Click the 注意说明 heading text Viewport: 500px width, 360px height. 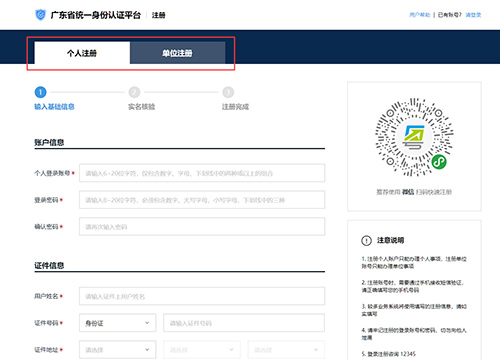coord(390,240)
